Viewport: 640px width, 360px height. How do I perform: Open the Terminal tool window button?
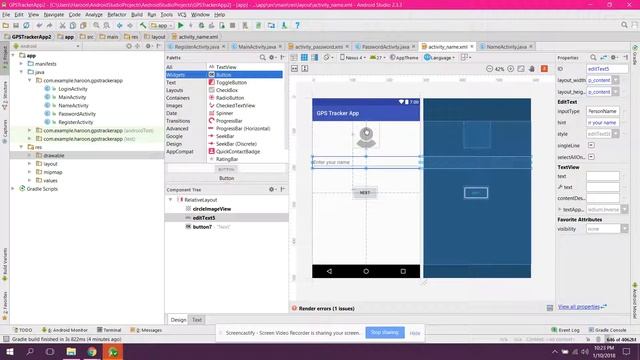tap(109, 330)
